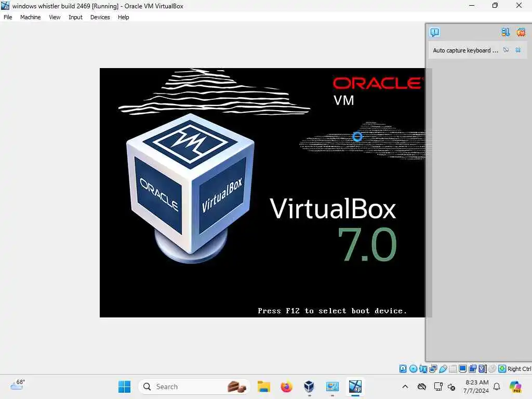This screenshot has width=532, height=399.
Task: Open the Devices menu
Action: click(100, 17)
